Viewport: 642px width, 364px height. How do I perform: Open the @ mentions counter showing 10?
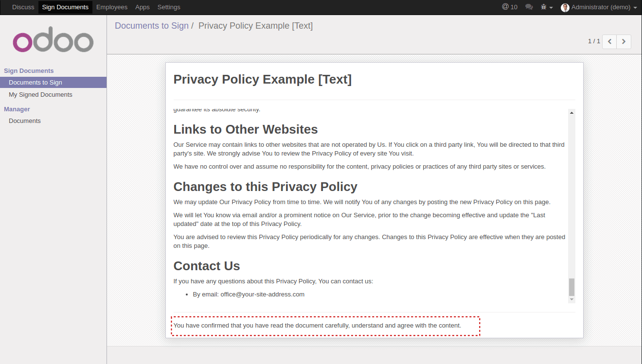[x=510, y=7]
